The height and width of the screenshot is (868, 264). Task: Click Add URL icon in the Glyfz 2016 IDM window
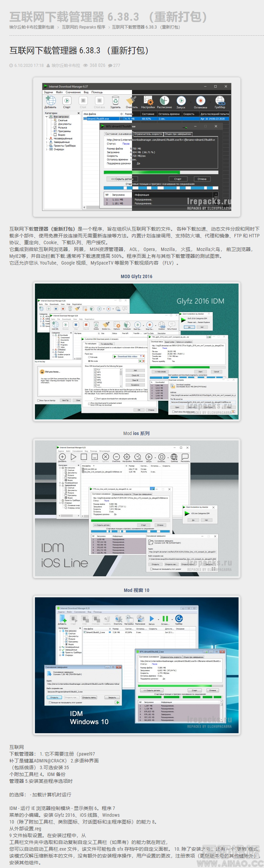tap(55, 325)
